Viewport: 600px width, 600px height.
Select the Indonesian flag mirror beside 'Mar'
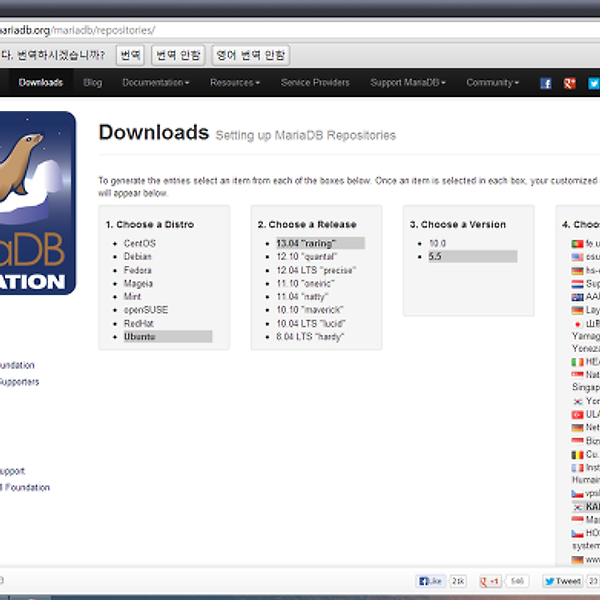[x=577, y=519]
